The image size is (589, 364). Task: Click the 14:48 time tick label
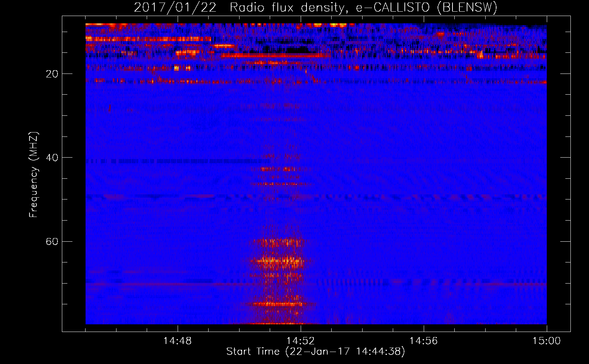pos(178,341)
